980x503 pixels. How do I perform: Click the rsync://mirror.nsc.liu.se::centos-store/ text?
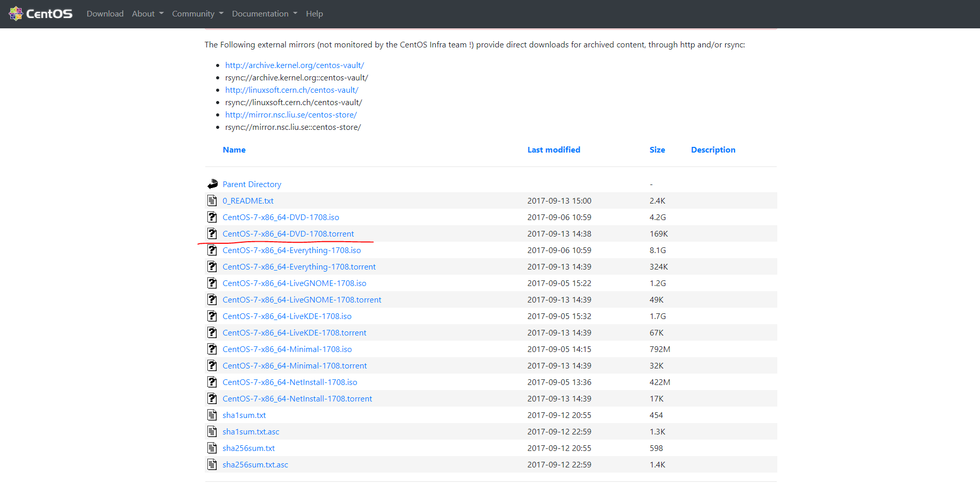pos(293,127)
